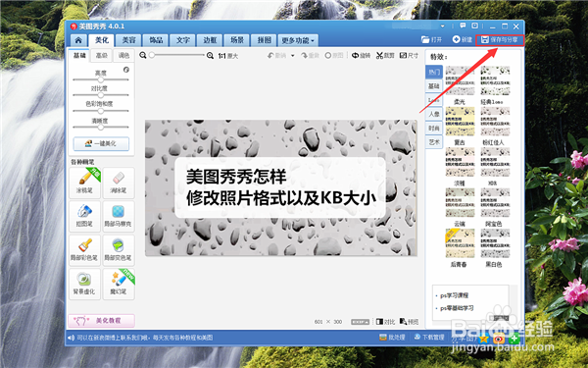The width and height of the screenshot is (588, 368).
Task: Open the ps学习课程 link
Action: (454, 295)
